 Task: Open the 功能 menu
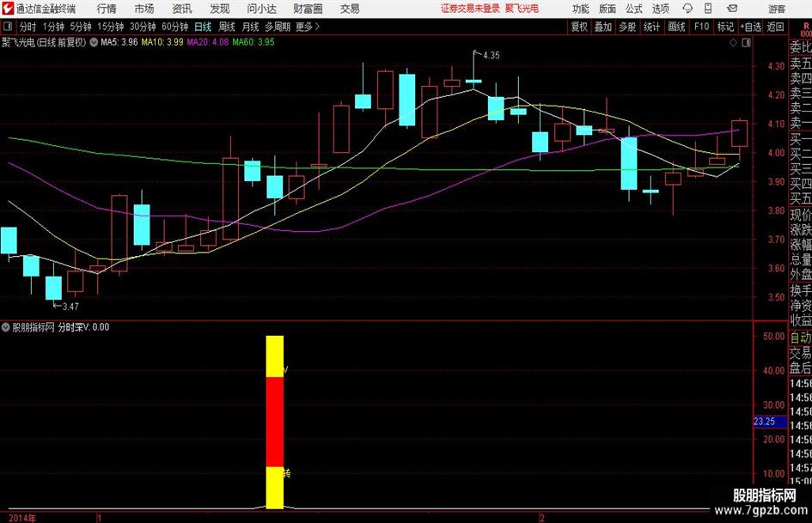[x=581, y=9]
